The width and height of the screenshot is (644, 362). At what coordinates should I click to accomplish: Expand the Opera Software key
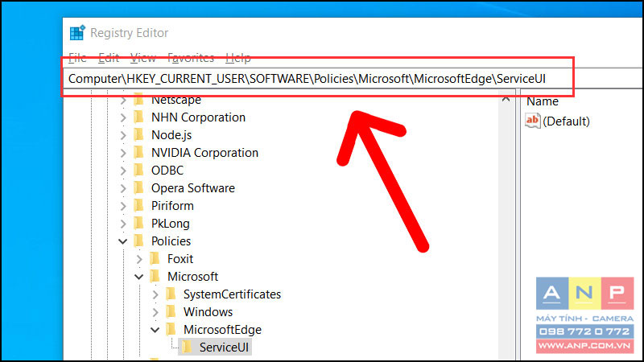pyautogui.click(x=123, y=188)
